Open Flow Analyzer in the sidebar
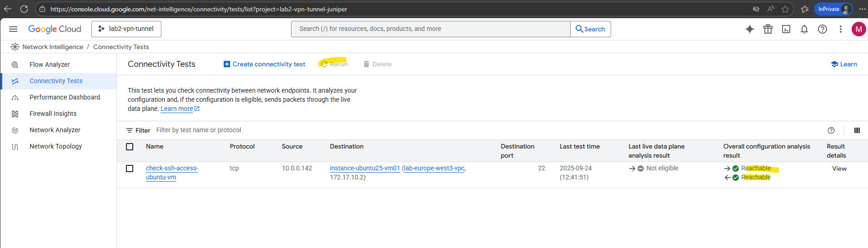 click(50, 64)
